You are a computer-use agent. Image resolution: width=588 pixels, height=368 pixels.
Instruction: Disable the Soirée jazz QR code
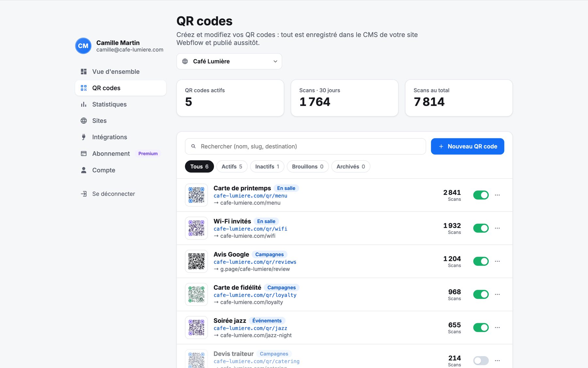click(481, 327)
